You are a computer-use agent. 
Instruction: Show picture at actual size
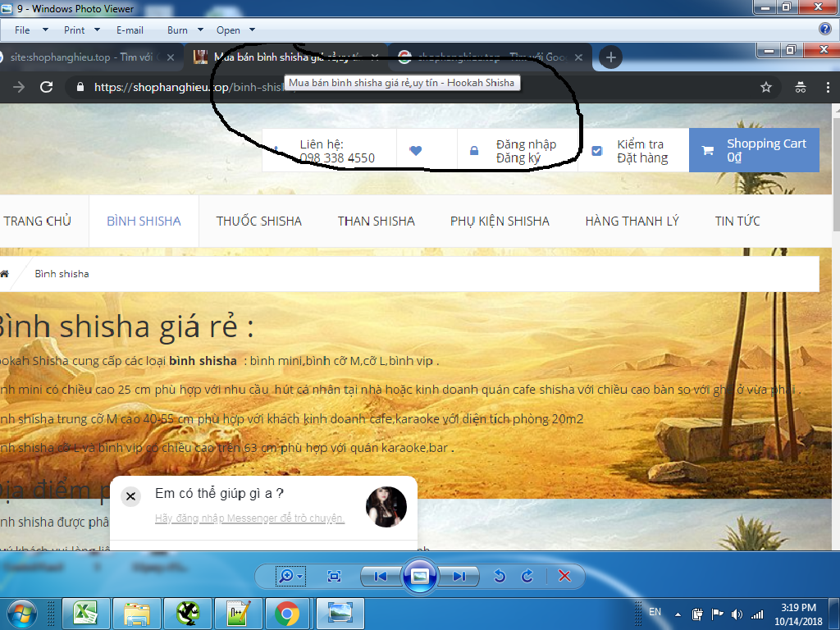coord(335,577)
